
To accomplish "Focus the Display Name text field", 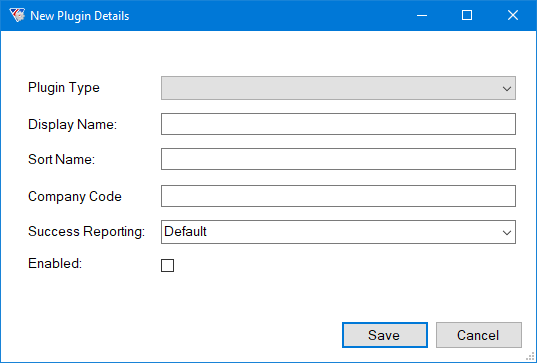I will tap(338, 124).
